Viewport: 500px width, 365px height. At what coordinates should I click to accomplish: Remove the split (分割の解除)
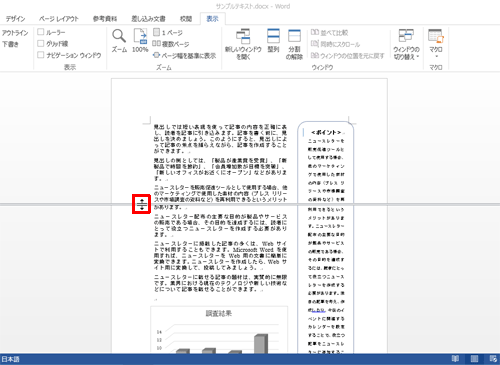coord(294,44)
